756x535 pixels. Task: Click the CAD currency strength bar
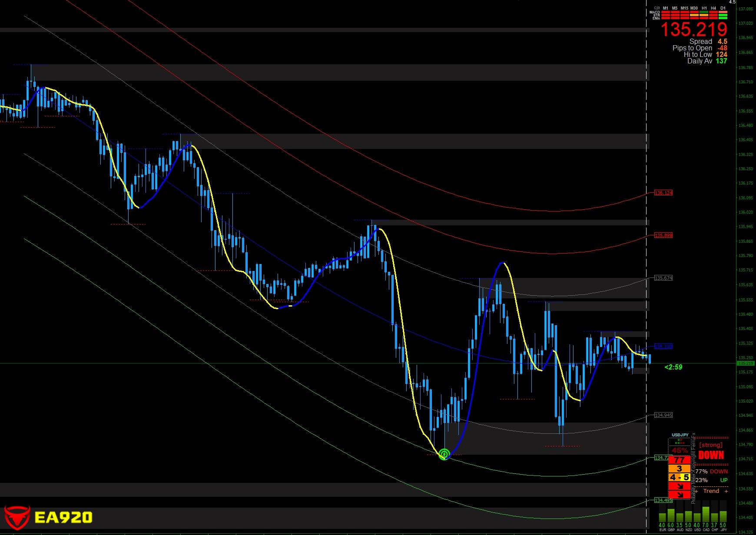706,514
